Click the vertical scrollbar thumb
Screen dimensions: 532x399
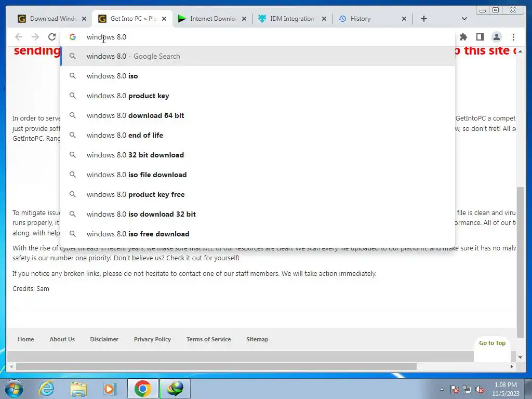click(520, 262)
